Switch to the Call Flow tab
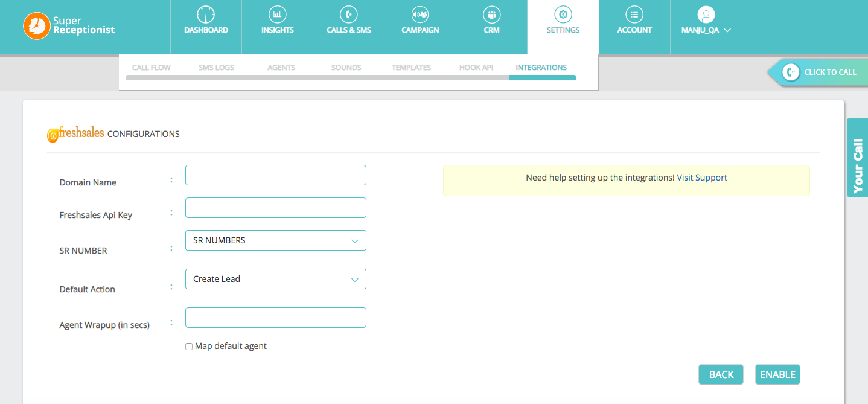This screenshot has width=868, height=404. pos(152,68)
